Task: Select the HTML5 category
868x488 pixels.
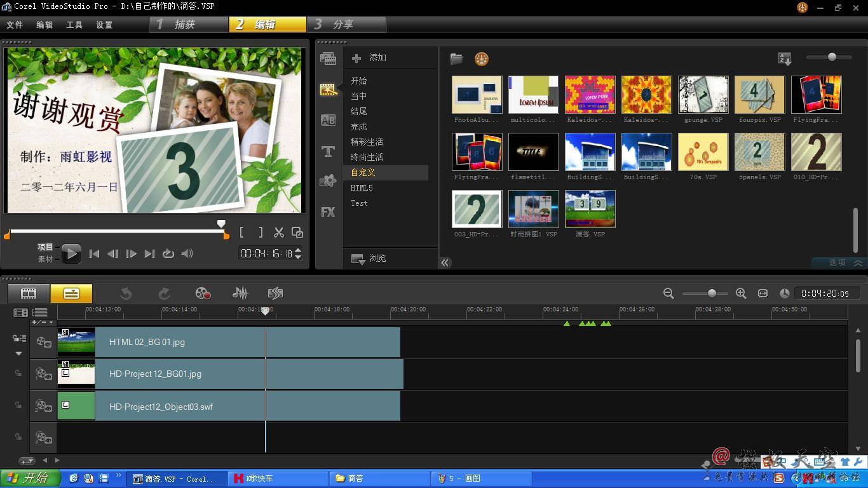Action: click(362, 188)
